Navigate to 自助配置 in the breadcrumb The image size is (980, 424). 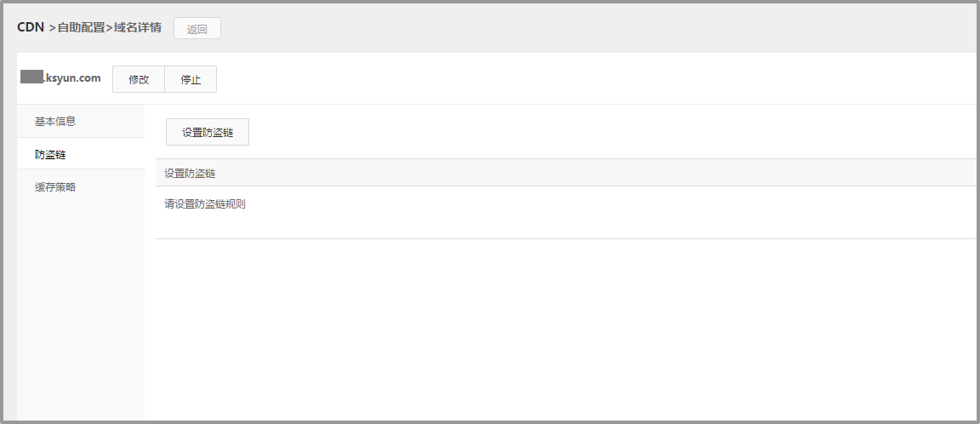pyautogui.click(x=81, y=28)
